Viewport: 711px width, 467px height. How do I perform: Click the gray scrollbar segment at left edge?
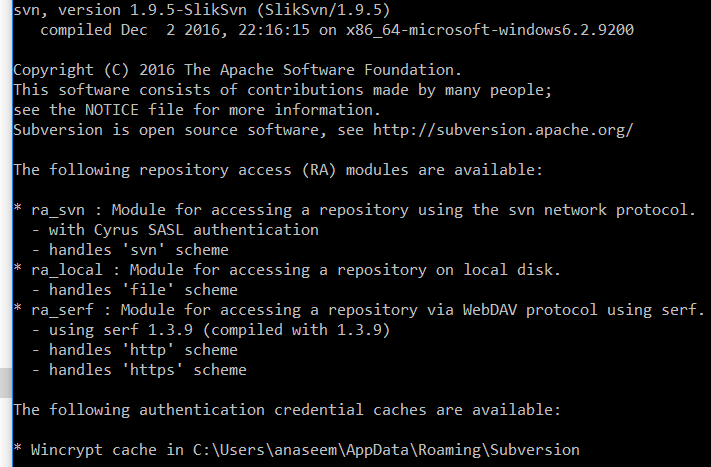(x=6, y=383)
